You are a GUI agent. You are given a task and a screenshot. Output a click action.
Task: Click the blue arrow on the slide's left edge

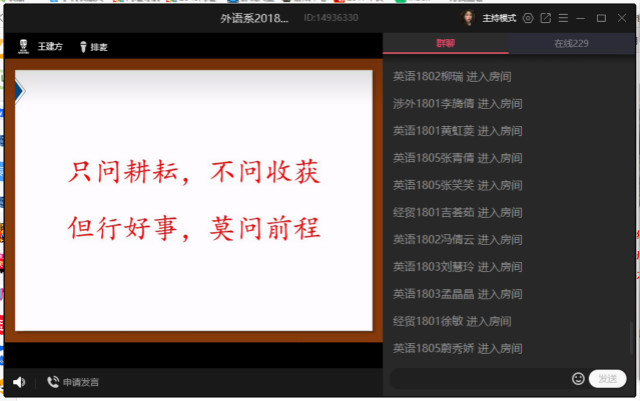pyautogui.click(x=20, y=91)
